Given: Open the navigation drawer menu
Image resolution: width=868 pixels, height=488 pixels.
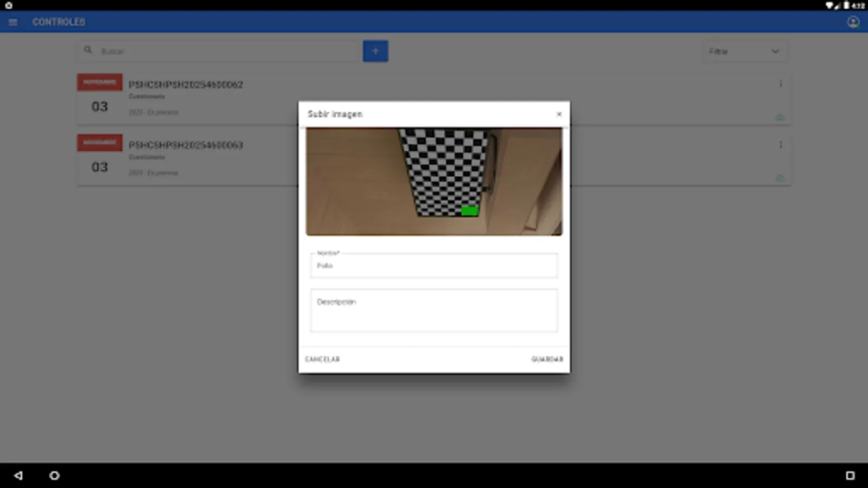Looking at the screenshot, I should point(12,22).
